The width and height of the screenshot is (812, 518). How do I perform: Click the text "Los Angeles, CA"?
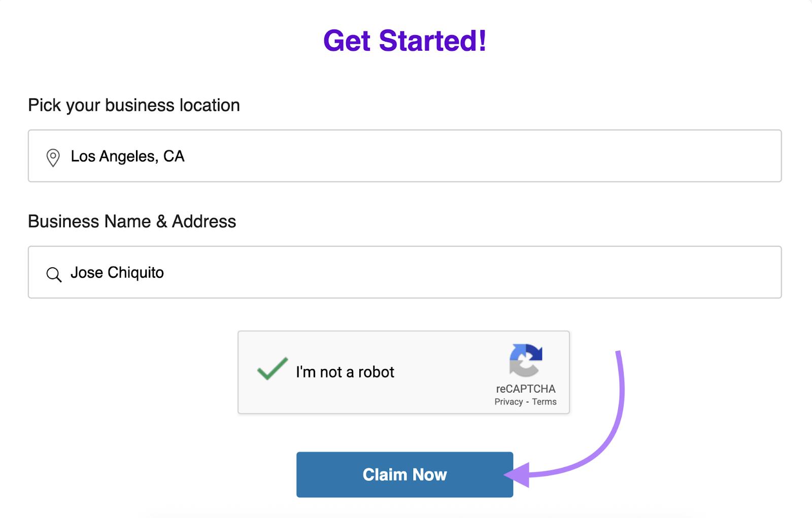click(x=127, y=156)
